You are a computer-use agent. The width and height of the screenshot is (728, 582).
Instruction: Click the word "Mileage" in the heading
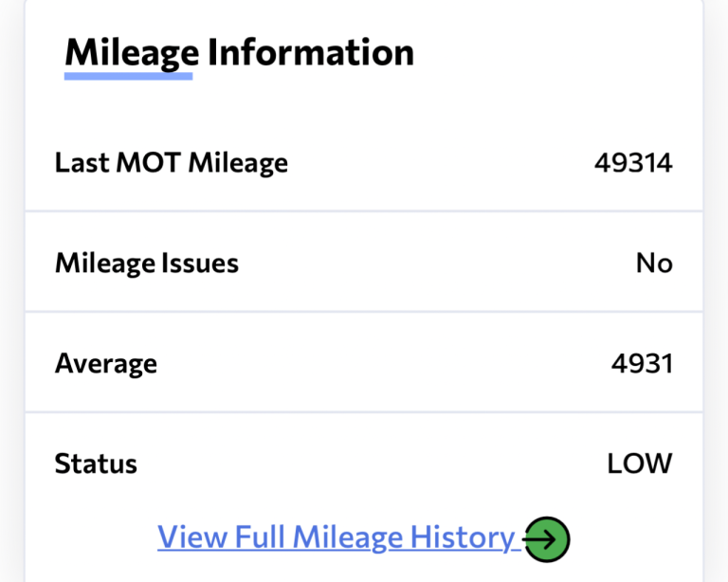[132, 51]
